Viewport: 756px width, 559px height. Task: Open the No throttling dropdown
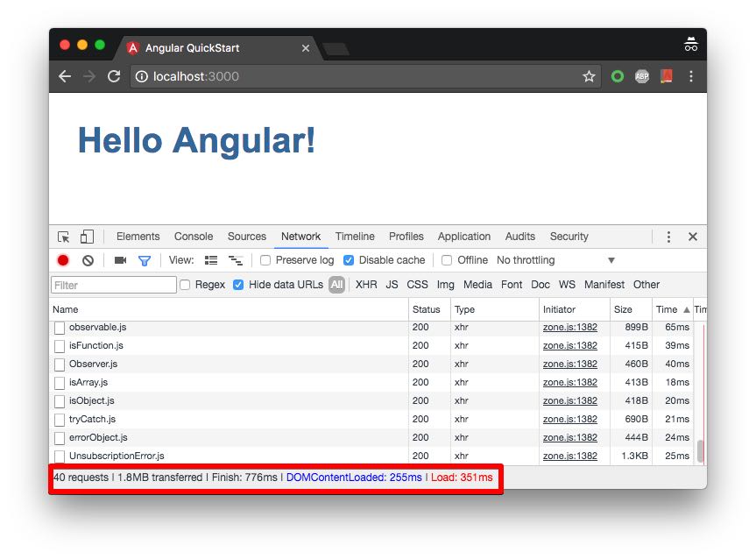[556, 260]
